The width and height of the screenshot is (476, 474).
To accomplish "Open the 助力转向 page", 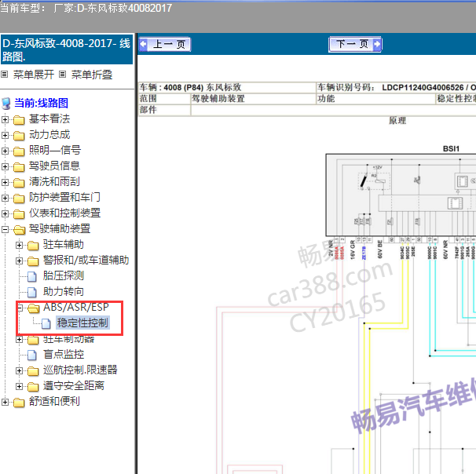I will click(x=64, y=291).
